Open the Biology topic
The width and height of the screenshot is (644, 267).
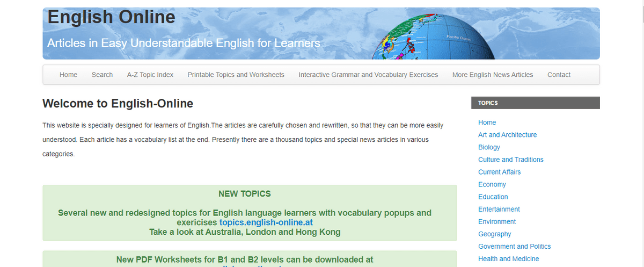pos(489,147)
